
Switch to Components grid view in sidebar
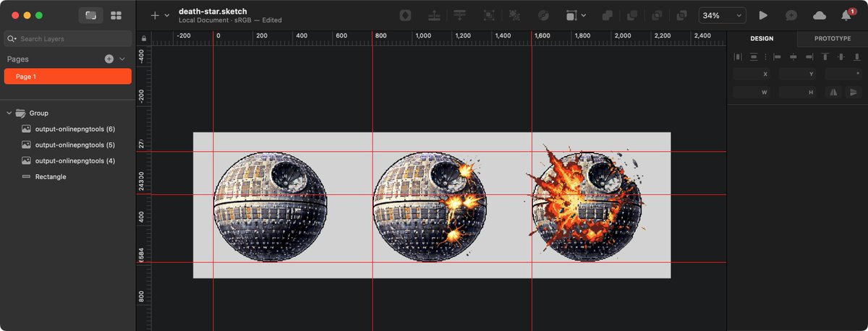tap(116, 15)
